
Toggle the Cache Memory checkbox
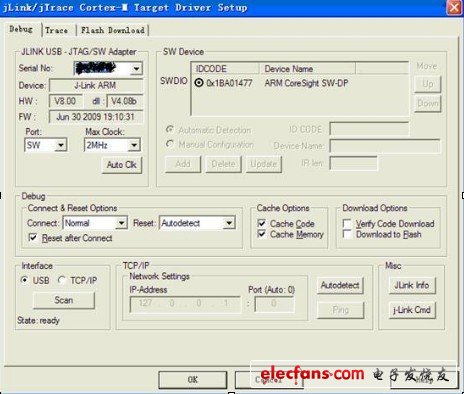pyautogui.click(x=262, y=234)
